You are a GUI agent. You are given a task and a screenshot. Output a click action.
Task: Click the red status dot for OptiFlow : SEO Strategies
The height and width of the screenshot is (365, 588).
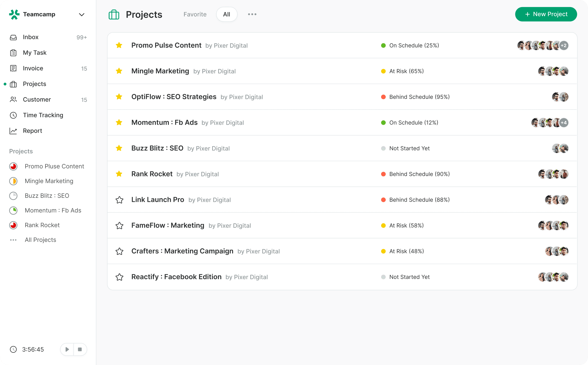[383, 97]
